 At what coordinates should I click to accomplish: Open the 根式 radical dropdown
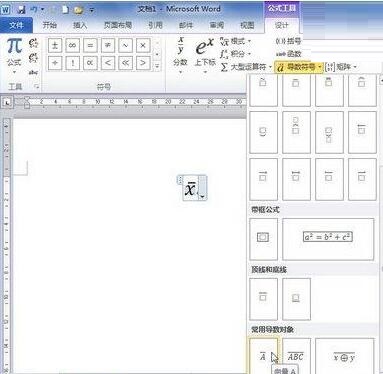pos(236,42)
